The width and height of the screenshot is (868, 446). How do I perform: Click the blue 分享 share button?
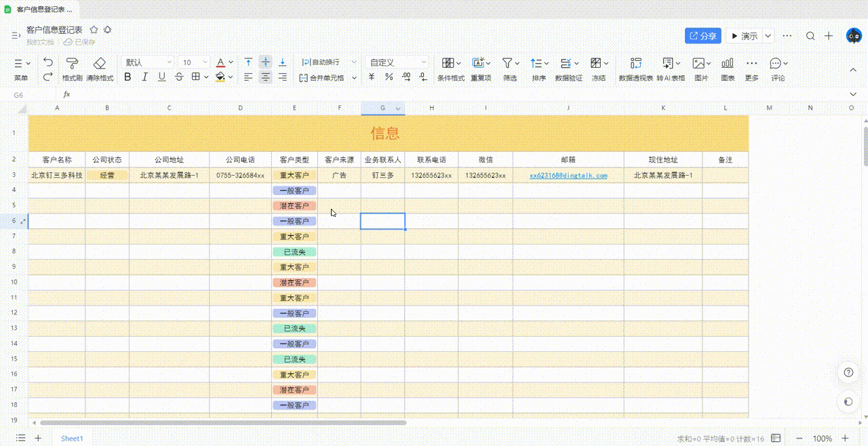tap(703, 36)
